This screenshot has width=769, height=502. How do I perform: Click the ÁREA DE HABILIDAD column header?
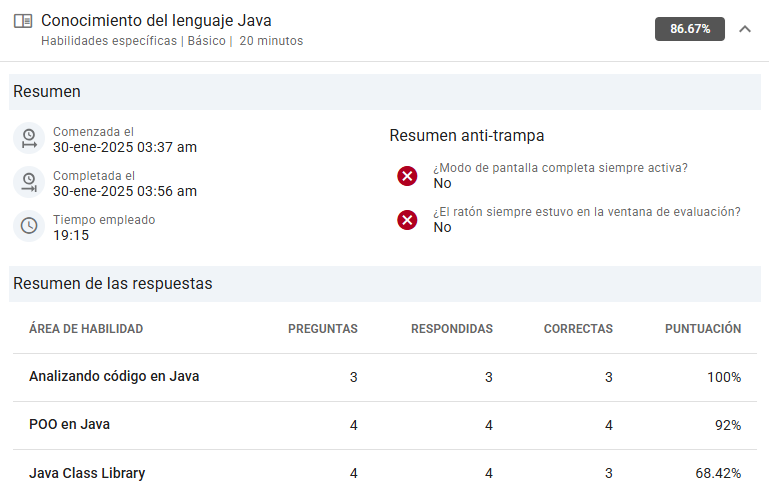(86, 329)
